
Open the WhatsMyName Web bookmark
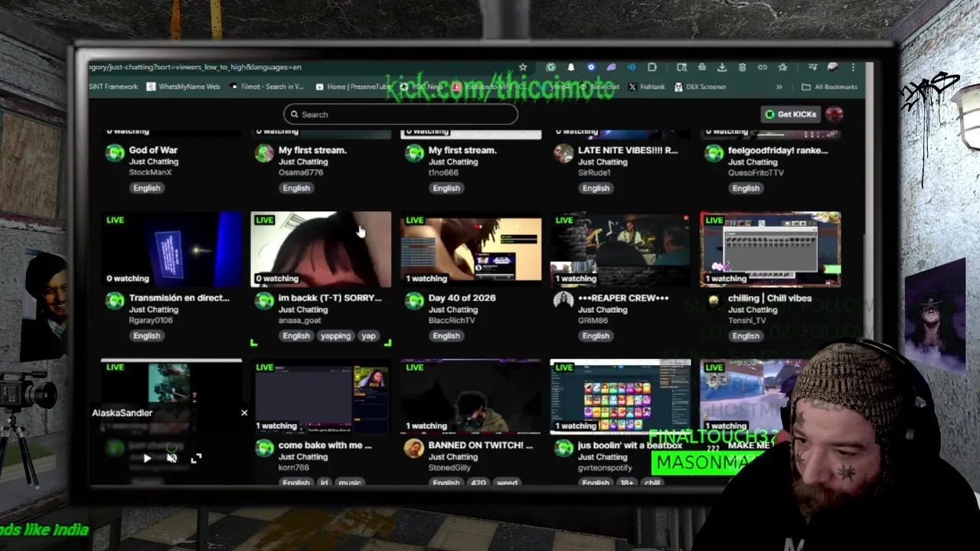(183, 86)
